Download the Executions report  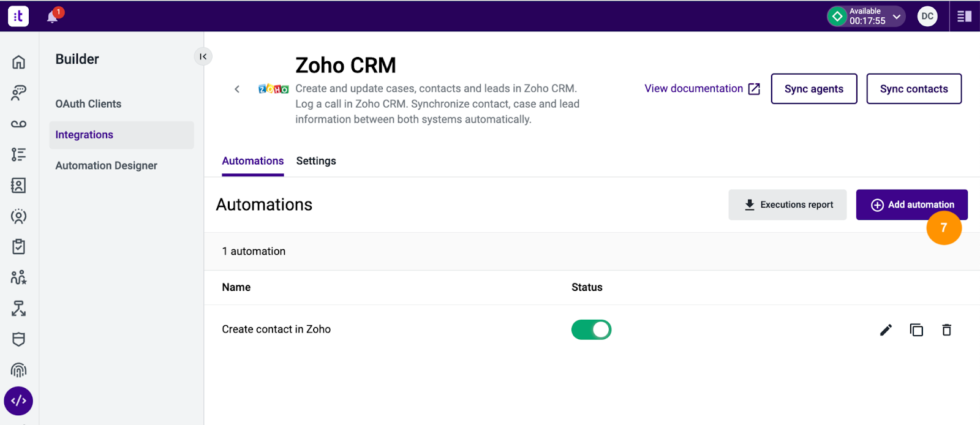click(788, 205)
